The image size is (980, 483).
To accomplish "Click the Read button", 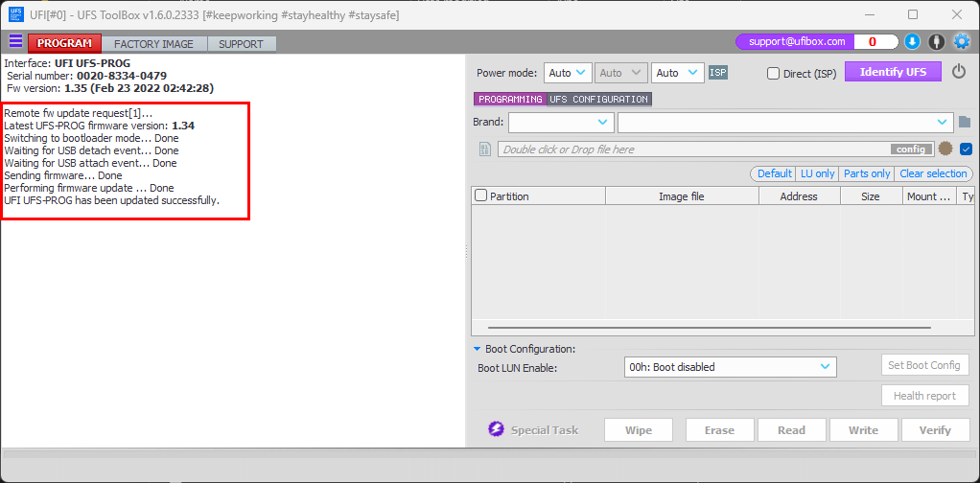I will tap(791, 430).
